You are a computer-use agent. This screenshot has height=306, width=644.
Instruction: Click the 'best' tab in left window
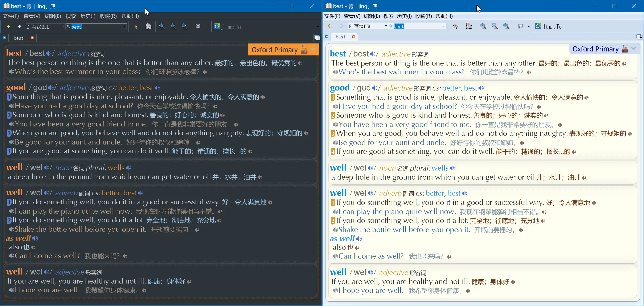pos(19,38)
